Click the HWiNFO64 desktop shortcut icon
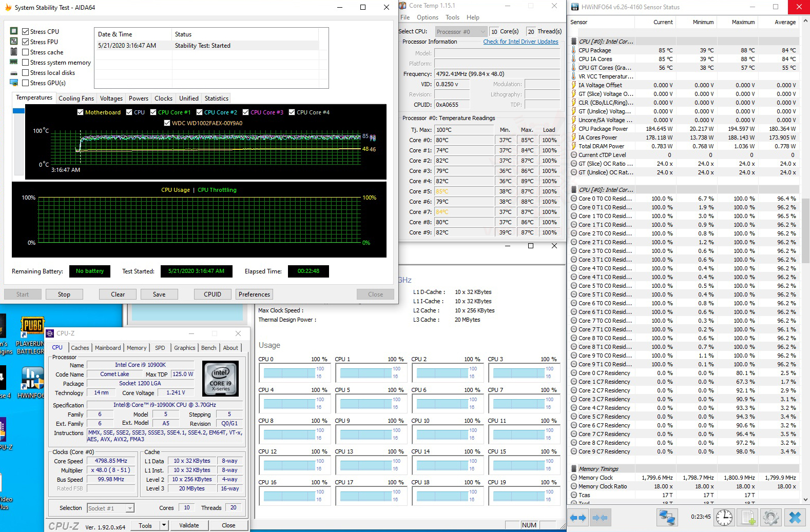The height and width of the screenshot is (532, 810). tap(32, 380)
